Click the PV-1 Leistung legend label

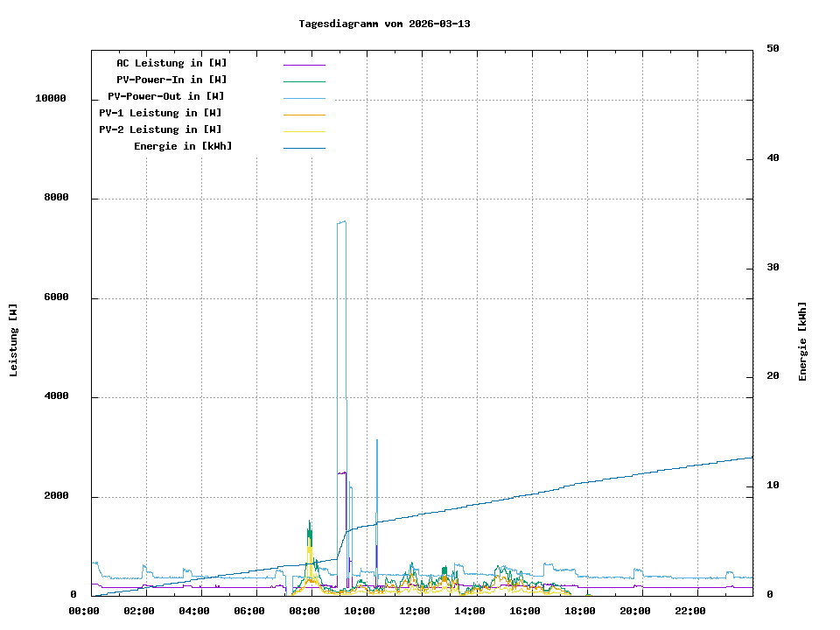(x=160, y=113)
